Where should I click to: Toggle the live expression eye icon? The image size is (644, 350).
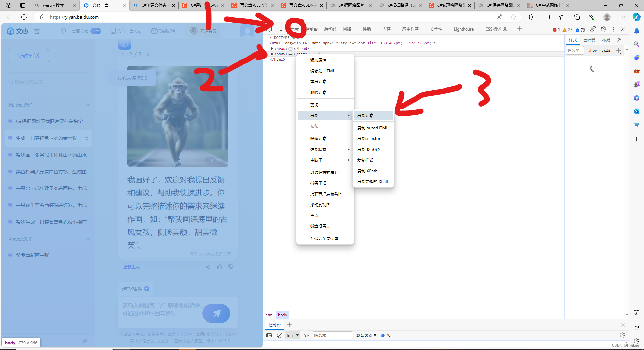pos(306,335)
